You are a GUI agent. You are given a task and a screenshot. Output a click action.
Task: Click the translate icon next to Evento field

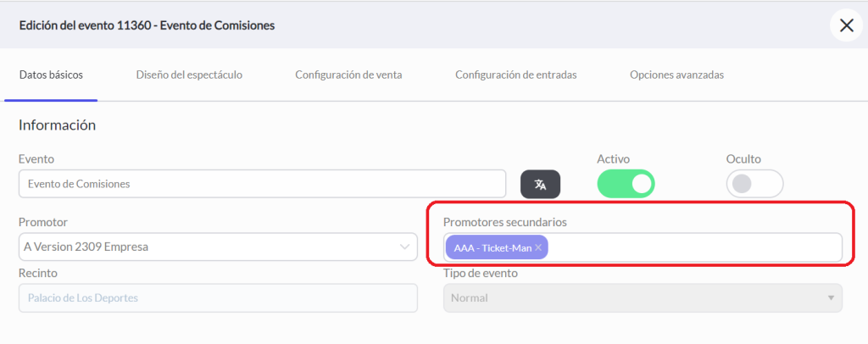pos(540,184)
